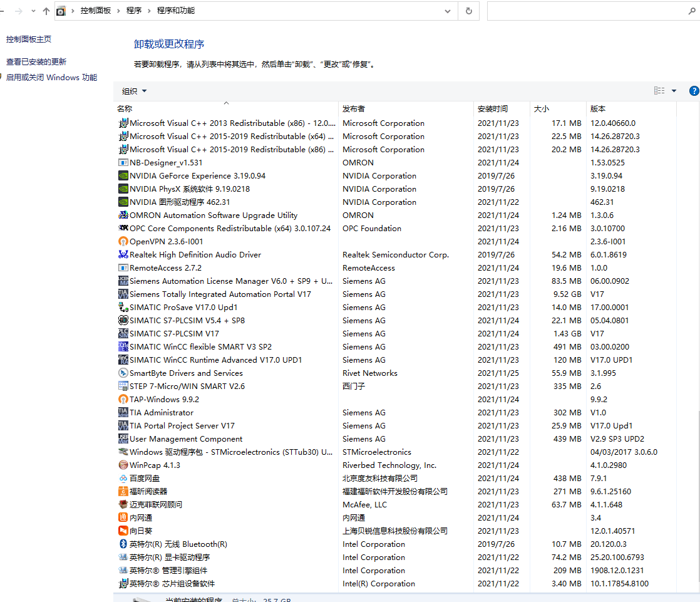The height and width of the screenshot is (602, 700).
Task: Expand the address bar history dropdown
Action: coord(447,11)
